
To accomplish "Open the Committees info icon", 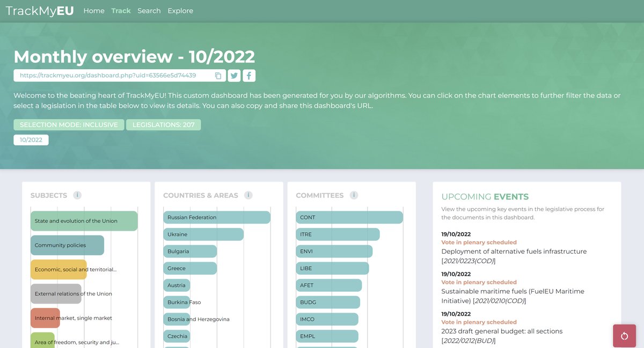I will tap(354, 195).
